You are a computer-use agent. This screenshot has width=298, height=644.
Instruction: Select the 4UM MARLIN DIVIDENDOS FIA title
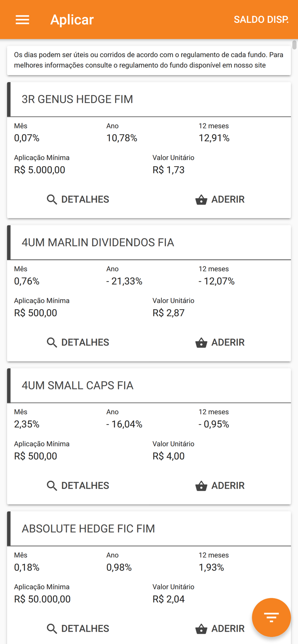point(98,242)
